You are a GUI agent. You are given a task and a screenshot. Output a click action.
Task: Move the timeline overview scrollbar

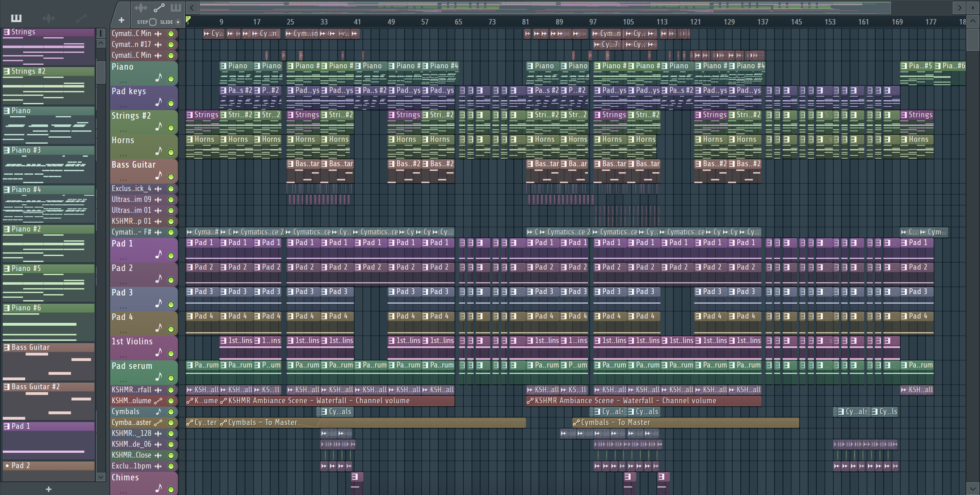pos(545,7)
